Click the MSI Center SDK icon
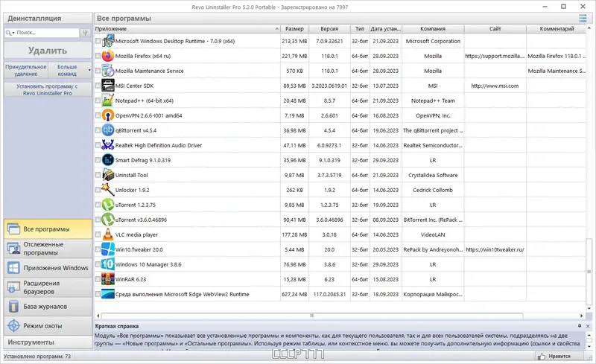 [108, 86]
